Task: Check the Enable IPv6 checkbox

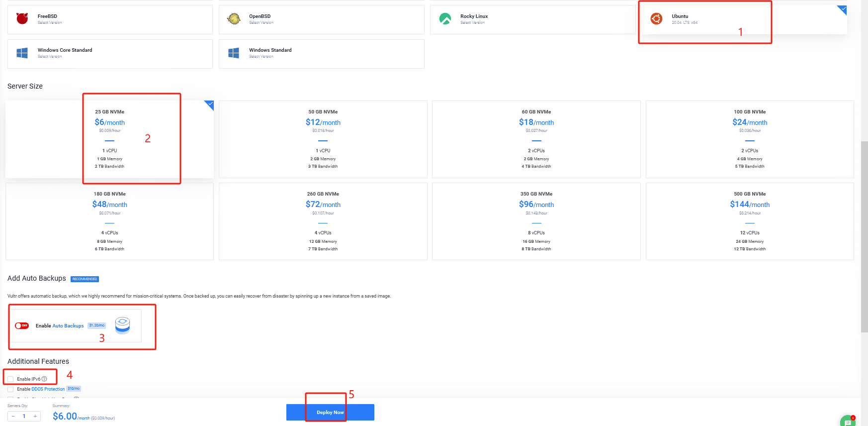Action: (10, 379)
